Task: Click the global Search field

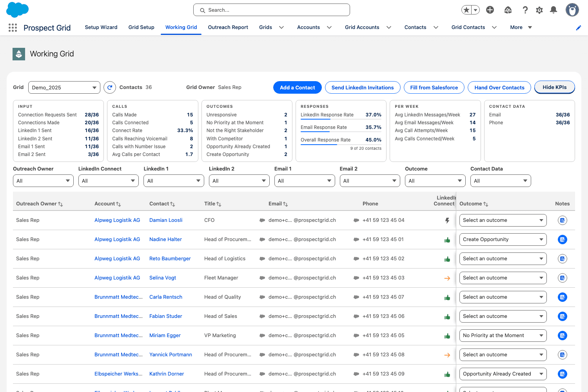Action: pos(272,10)
